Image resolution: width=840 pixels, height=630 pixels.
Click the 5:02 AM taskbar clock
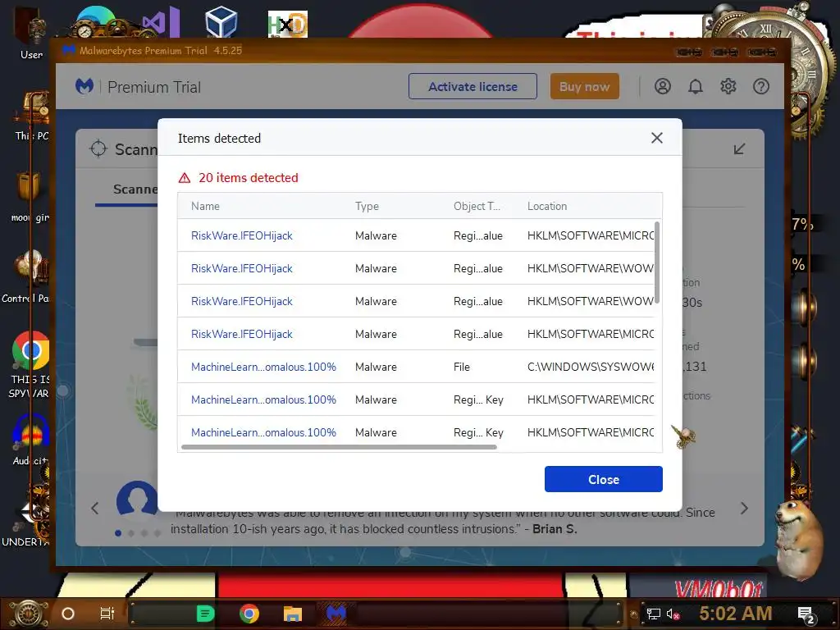pos(735,613)
